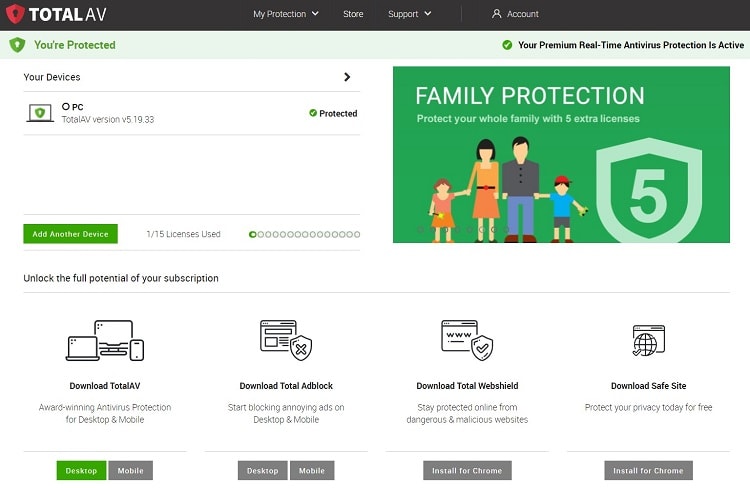Click Your Devices heading text
This screenshot has width=750, height=488.
coord(52,77)
